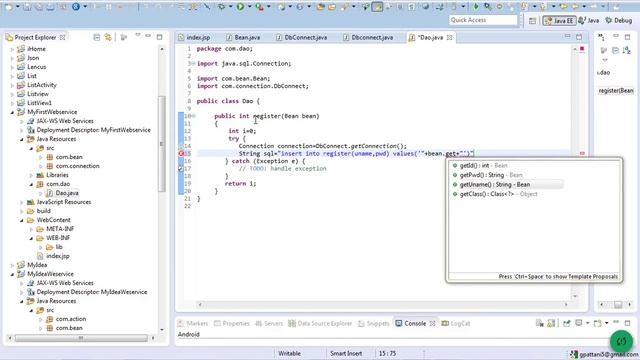Image resolution: width=640 pixels, height=360 pixels.
Task: Collapse all in Project Explorer
Action: (x=97, y=38)
